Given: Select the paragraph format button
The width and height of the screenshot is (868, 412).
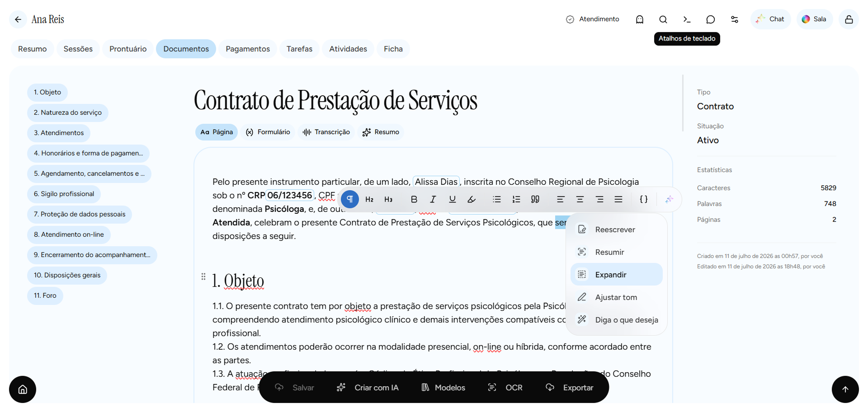Looking at the screenshot, I should [x=350, y=199].
